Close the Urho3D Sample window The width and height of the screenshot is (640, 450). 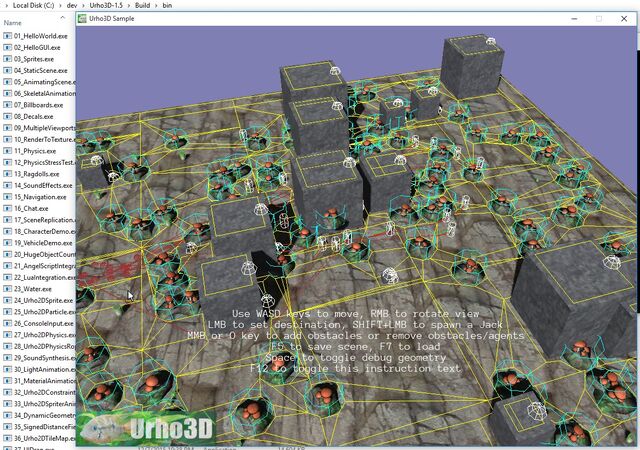624,19
